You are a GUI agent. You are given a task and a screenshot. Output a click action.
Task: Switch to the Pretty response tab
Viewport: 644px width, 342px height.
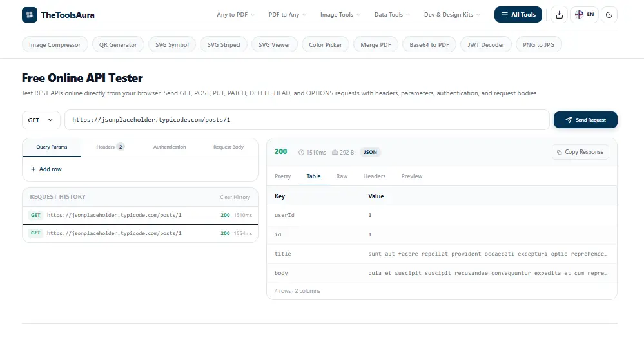[x=282, y=176]
